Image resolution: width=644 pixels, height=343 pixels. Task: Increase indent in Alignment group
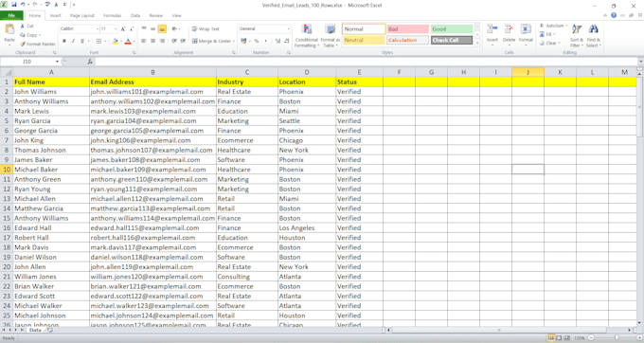(x=183, y=41)
